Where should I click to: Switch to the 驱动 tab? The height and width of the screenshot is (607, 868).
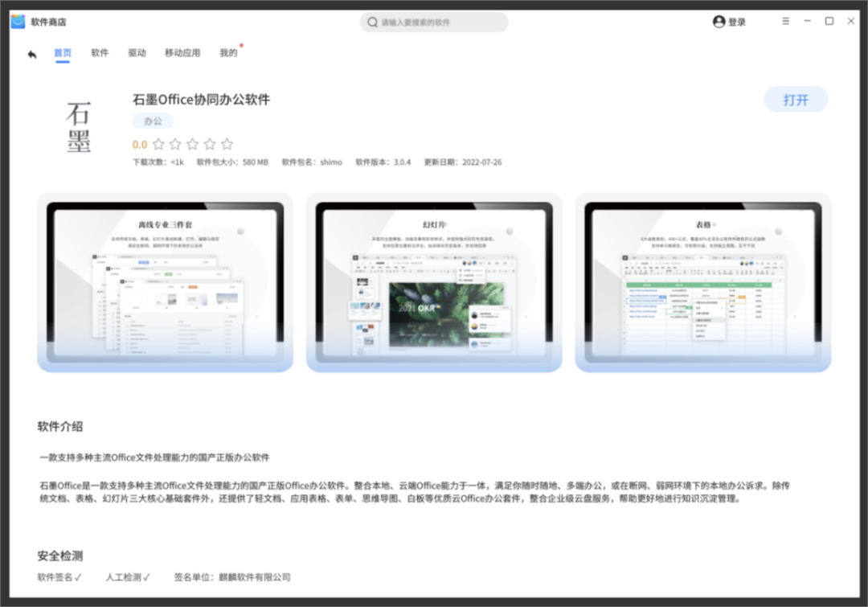click(137, 52)
